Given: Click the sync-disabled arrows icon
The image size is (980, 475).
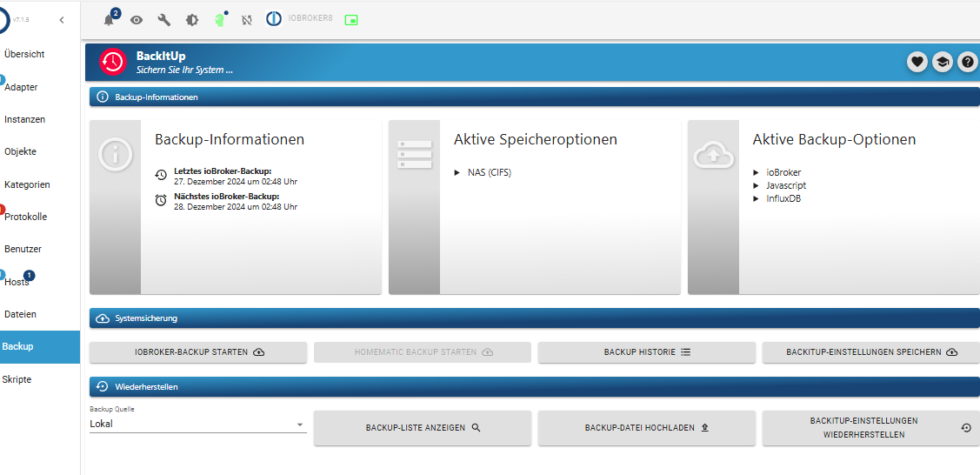Looking at the screenshot, I should [x=247, y=20].
